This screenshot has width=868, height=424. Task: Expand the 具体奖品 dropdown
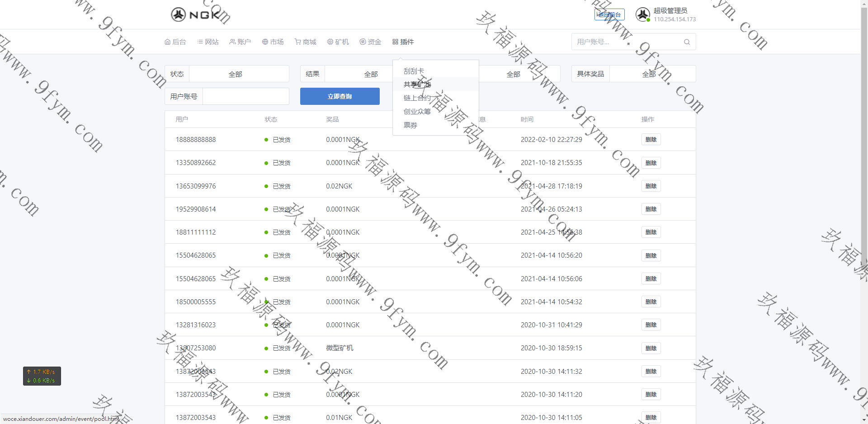[652, 74]
